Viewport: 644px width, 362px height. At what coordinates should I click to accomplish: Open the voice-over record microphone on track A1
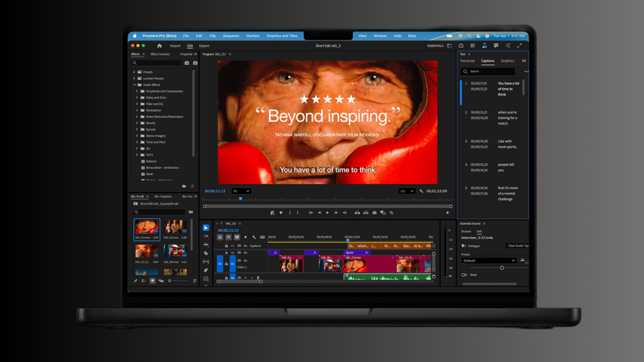258,278
